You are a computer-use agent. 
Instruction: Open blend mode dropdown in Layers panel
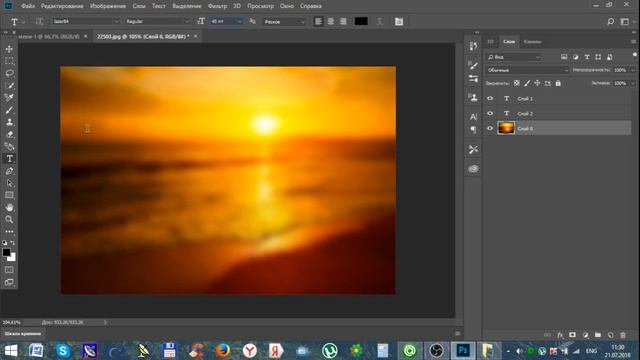(x=527, y=70)
